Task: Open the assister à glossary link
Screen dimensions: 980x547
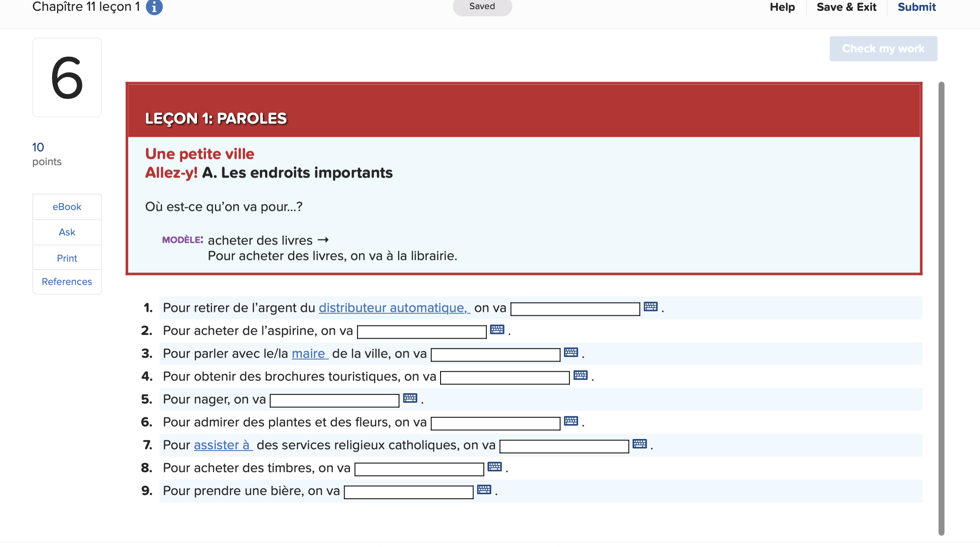Action: pyautogui.click(x=223, y=445)
